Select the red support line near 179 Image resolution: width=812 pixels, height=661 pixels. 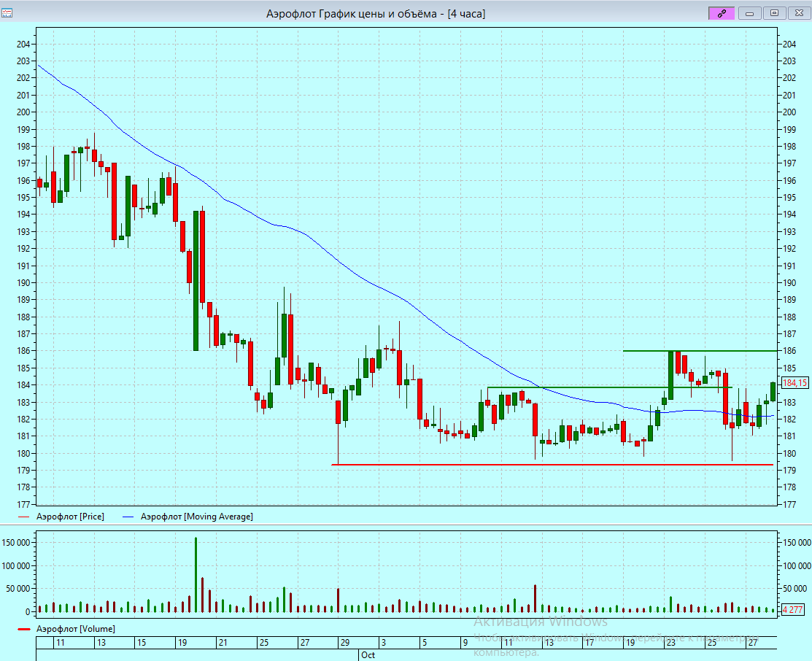552,465
